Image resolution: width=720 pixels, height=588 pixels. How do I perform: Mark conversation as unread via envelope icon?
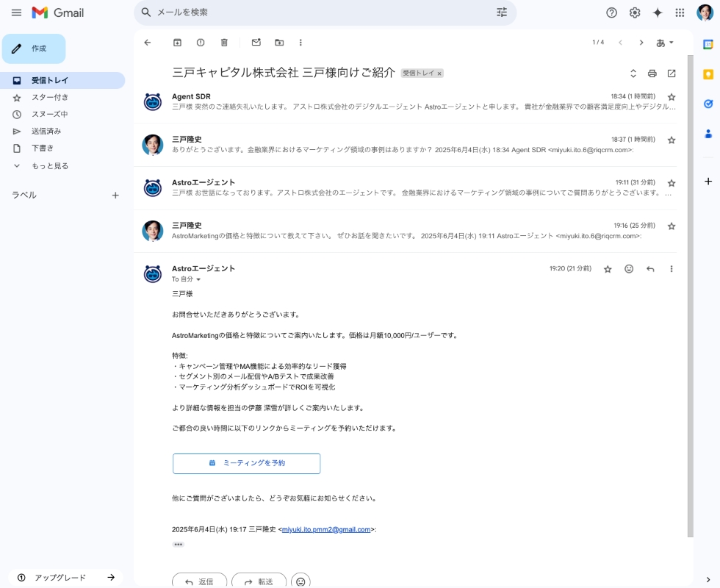[x=256, y=43]
